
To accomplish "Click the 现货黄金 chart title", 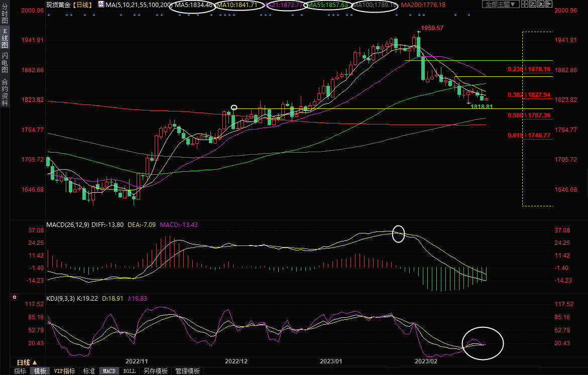I will 58,5.
